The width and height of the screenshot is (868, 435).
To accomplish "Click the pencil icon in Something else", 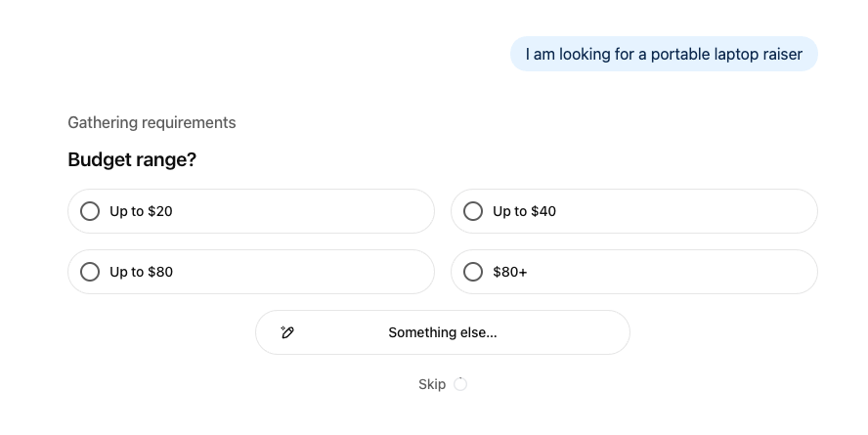I will tap(287, 332).
